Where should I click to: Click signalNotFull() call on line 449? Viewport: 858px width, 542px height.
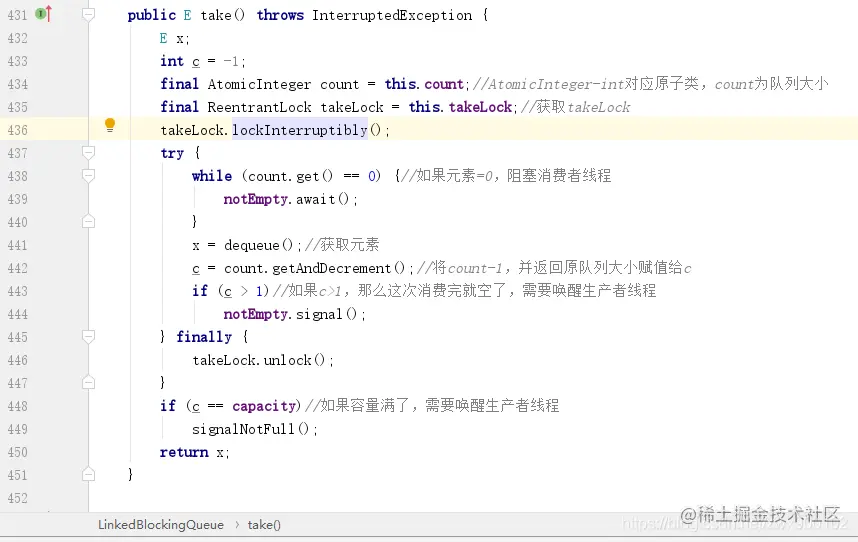[251, 429]
